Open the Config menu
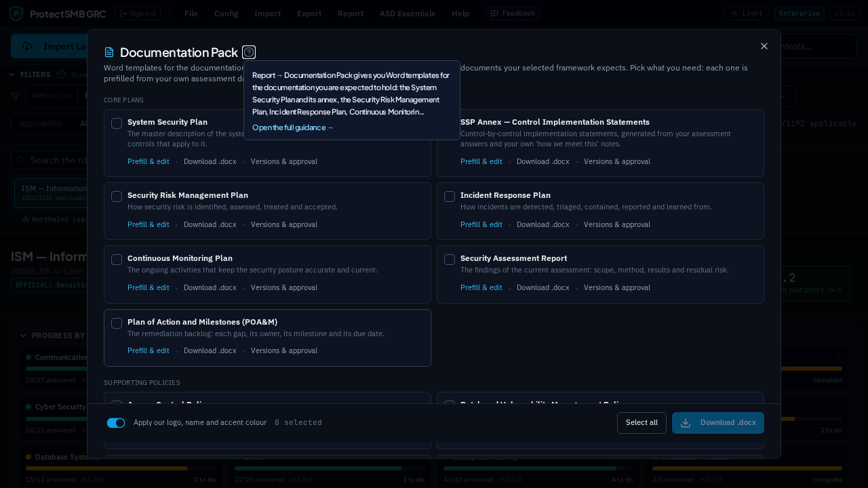Image resolution: width=868 pixels, height=488 pixels. [226, 14]
